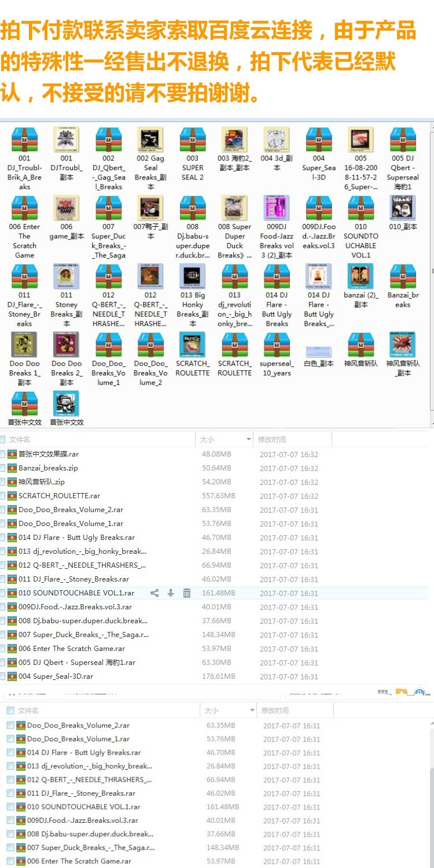Open the 006 game_副本 image thumbnail
Image resolution: width=434 pixels, height=868 pixels.
(67, 208)
